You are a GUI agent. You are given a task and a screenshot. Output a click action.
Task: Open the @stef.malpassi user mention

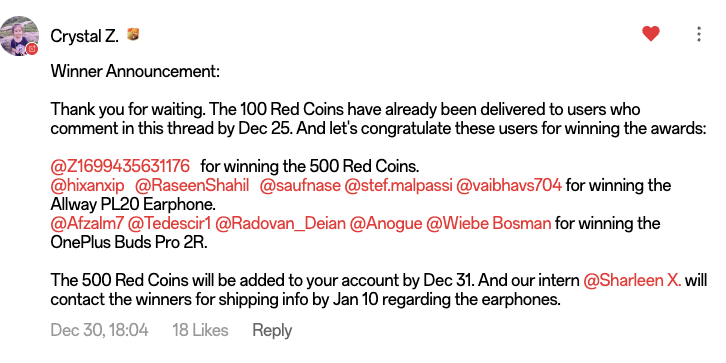tap(398, 186)
